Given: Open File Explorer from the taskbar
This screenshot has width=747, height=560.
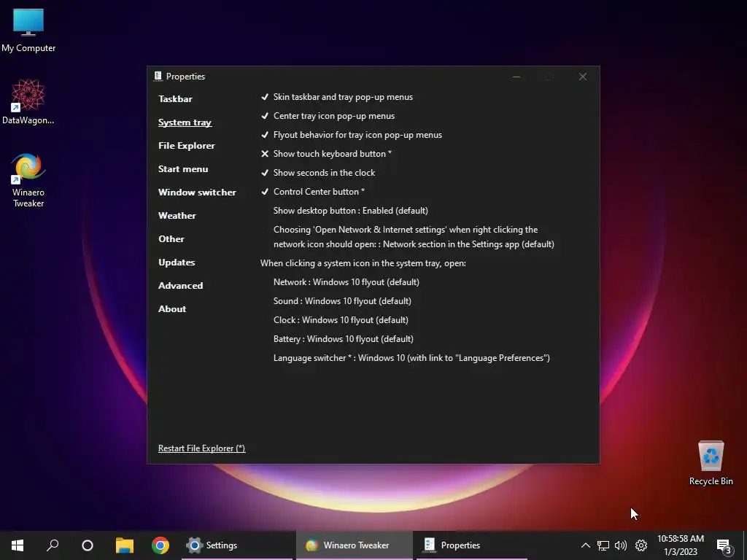Looking at the screenshot, I should point(125,545).
